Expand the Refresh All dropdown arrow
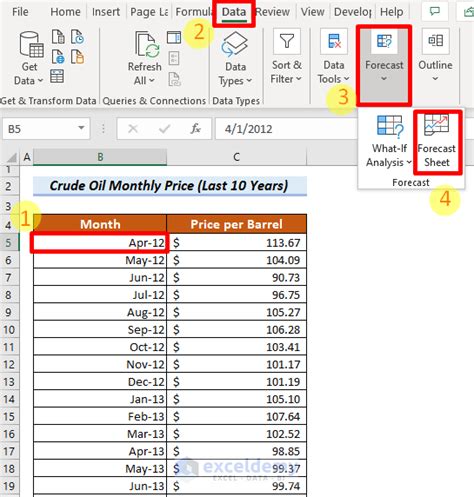This screenshot has width=474, height=497. [x=152, y=80]
